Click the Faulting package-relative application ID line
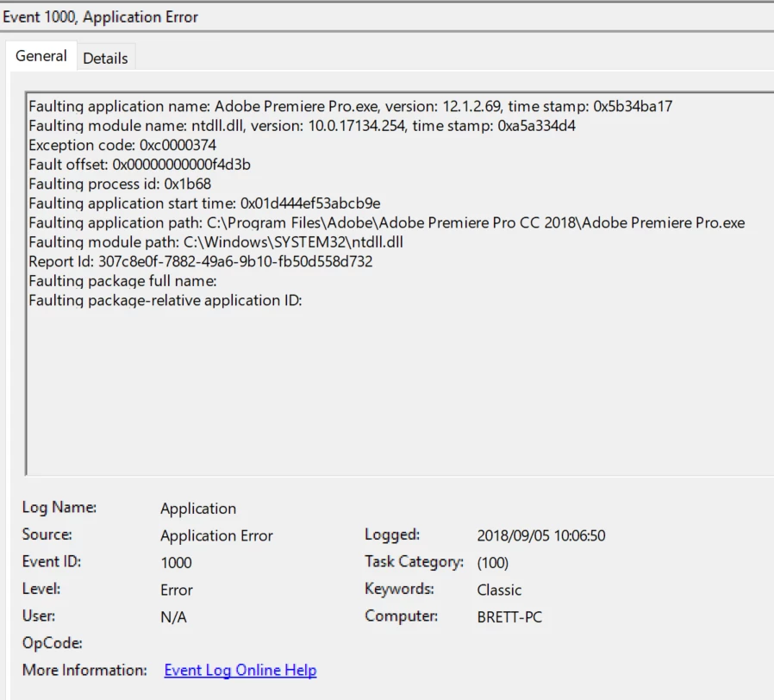Image resolution: width=774 pixels, height=700 pixels. pos(165,300)
